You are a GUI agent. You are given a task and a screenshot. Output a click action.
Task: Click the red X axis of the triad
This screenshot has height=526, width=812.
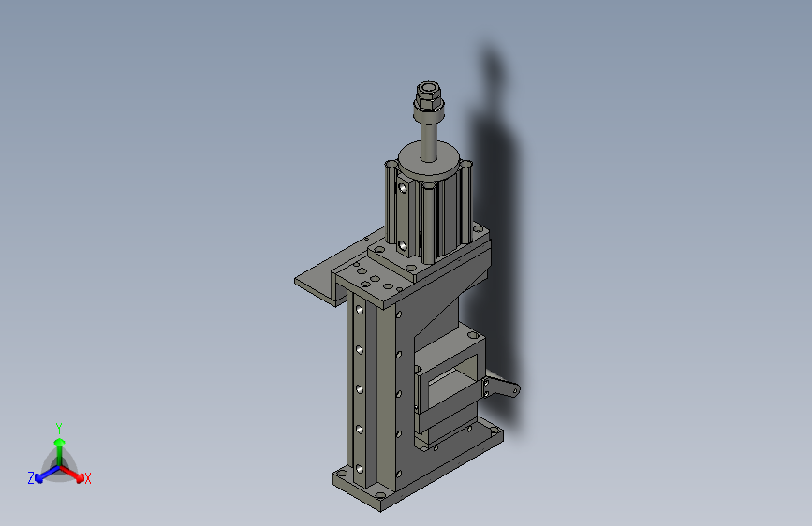[x=72, y=474]
